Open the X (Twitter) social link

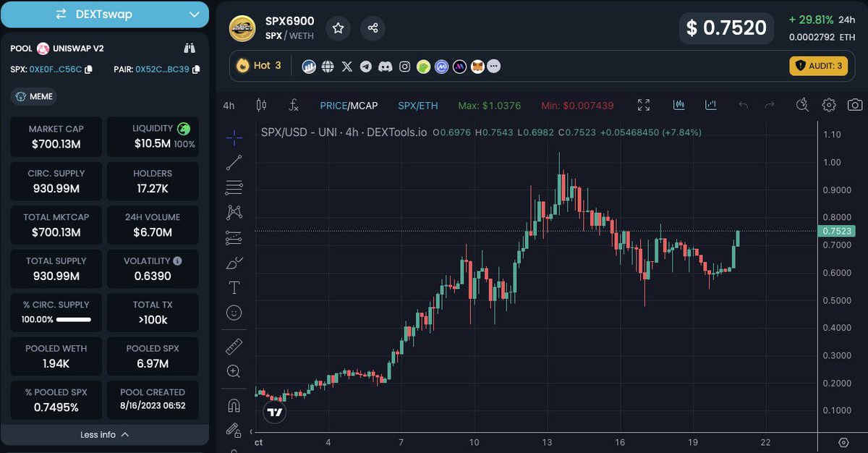(347, 67)
